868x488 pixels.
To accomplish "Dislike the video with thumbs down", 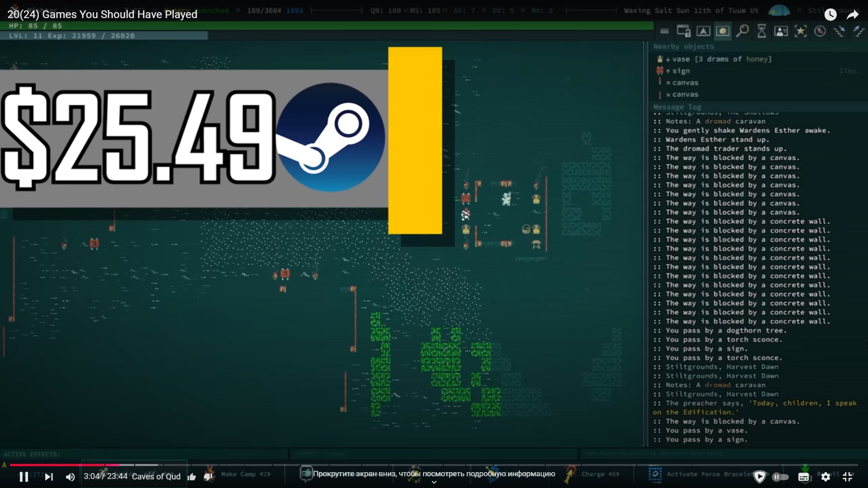I will tap(208, 477).
